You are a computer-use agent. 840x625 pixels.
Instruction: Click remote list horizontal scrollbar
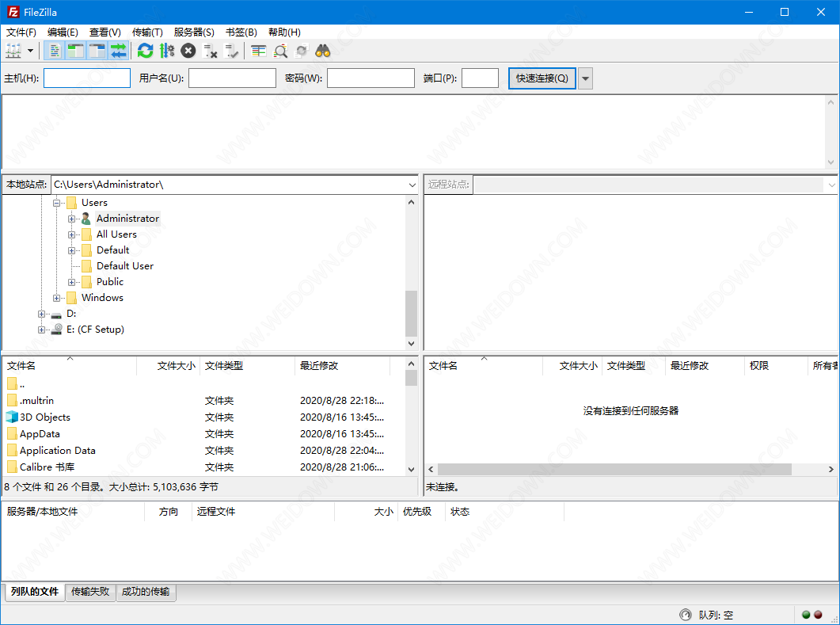pos(614,470)
